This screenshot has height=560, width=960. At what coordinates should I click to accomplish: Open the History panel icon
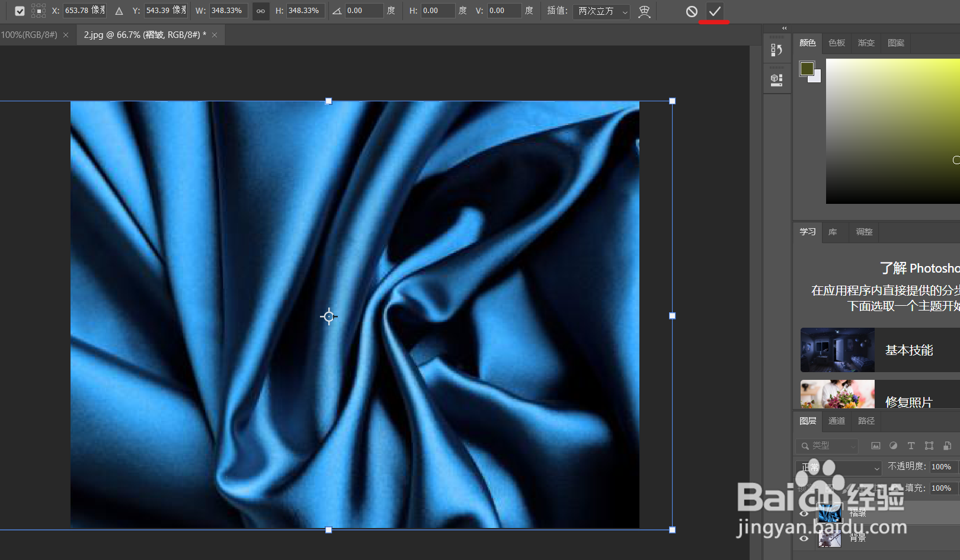click(x=777, y=50)
